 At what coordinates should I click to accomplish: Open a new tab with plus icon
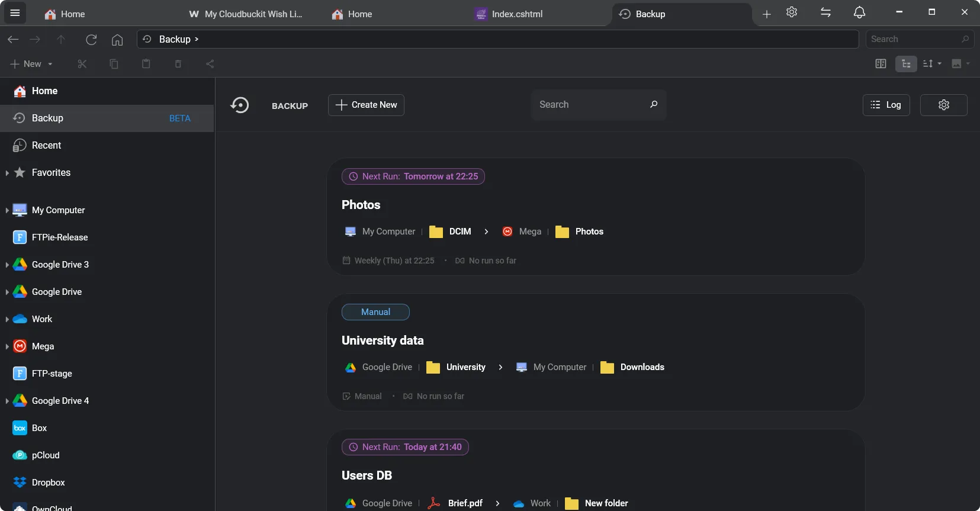tap(766, 14)
